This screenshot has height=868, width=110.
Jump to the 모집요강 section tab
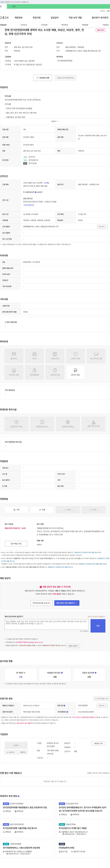click(3, 25)
